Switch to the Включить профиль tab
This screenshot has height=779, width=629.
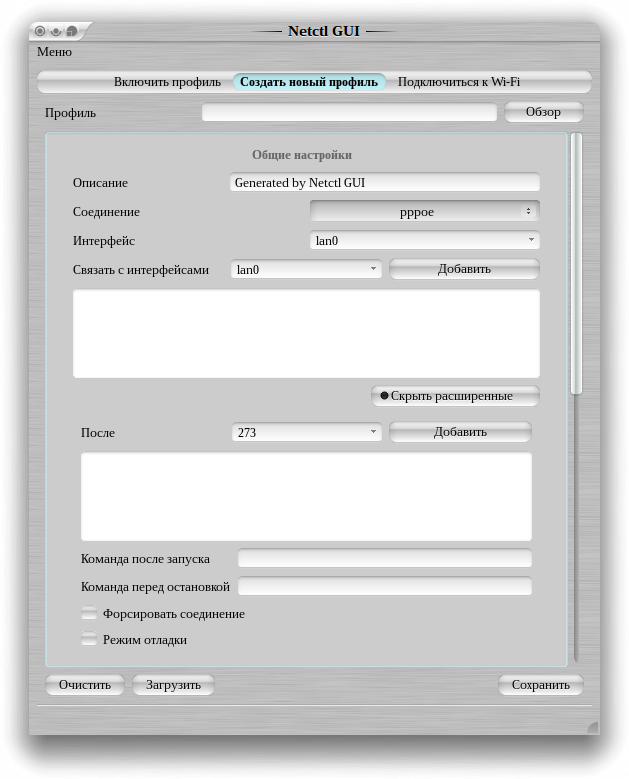167,82
